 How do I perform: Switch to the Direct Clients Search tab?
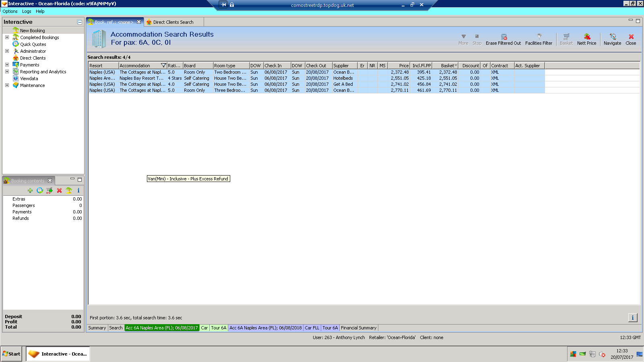(x=173, y=22)
